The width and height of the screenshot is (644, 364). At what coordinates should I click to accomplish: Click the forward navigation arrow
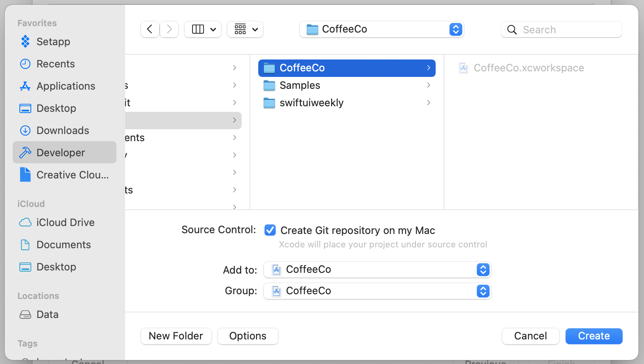(x=169, y=29)
